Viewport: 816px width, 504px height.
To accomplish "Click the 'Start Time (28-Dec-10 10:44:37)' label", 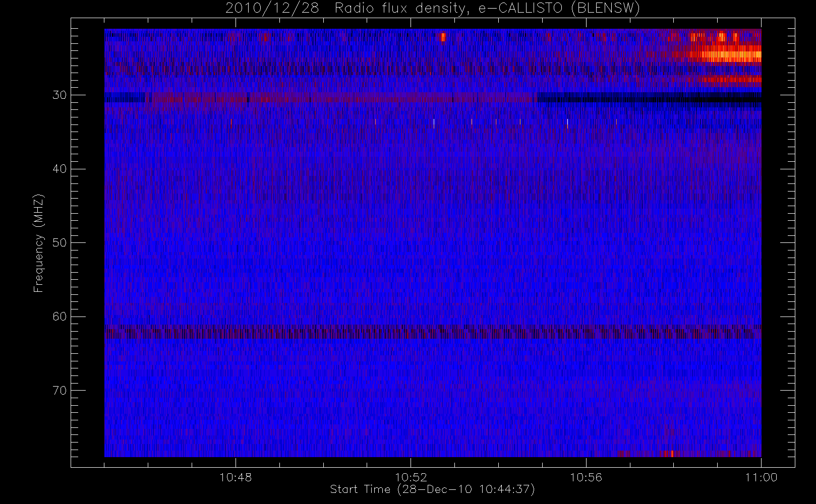I will [432, 489].
